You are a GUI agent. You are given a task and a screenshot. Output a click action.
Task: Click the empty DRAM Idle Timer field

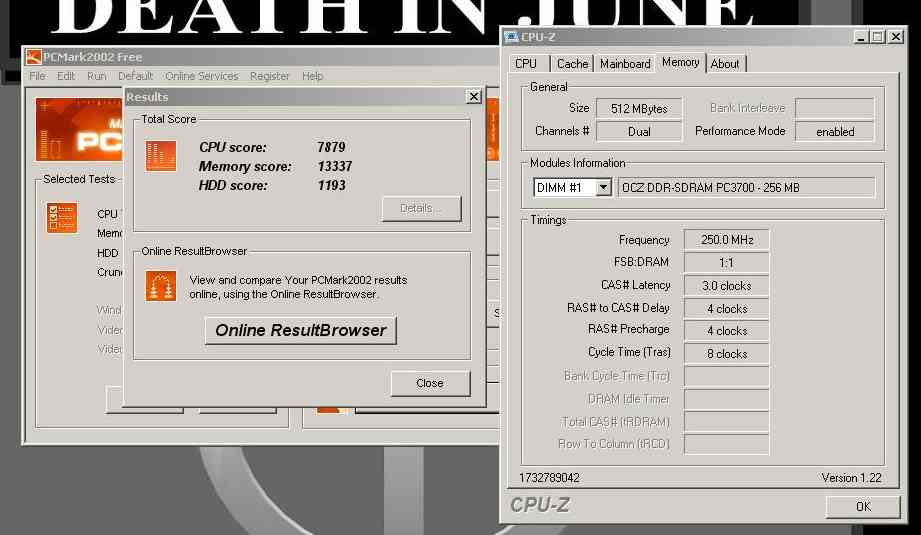click(727, 399)
